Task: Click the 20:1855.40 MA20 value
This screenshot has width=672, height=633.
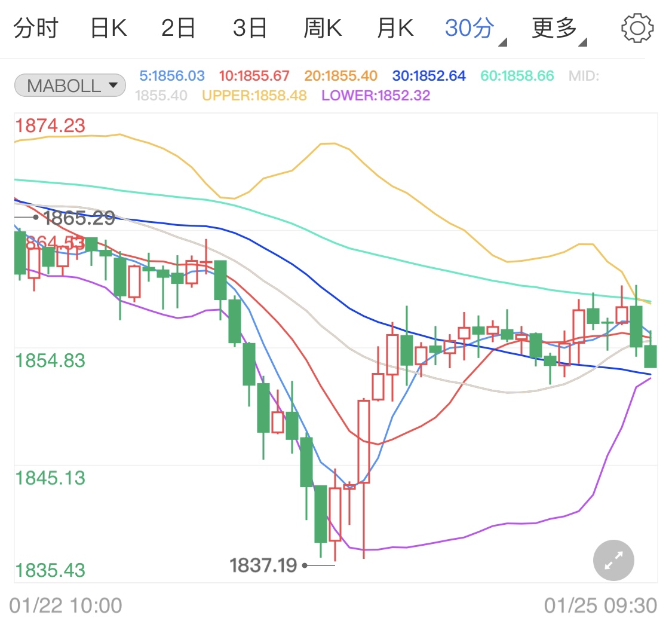Action: tap(340, 76)
